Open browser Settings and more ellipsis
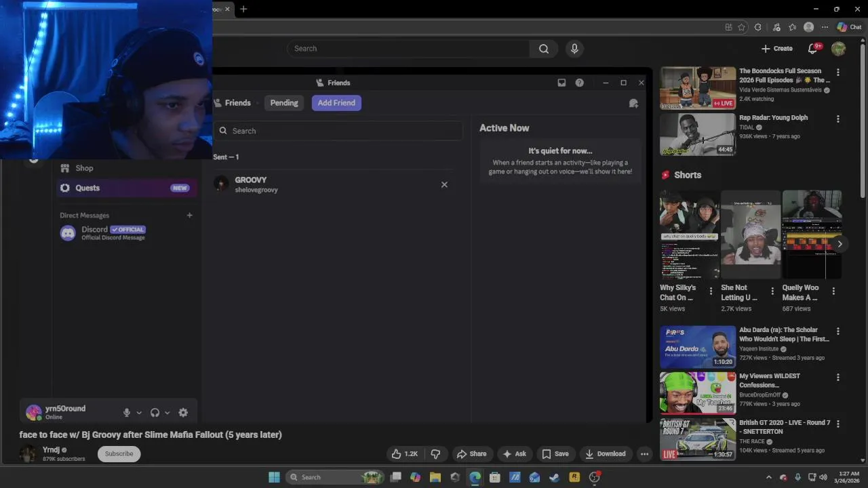 [825, 27]
